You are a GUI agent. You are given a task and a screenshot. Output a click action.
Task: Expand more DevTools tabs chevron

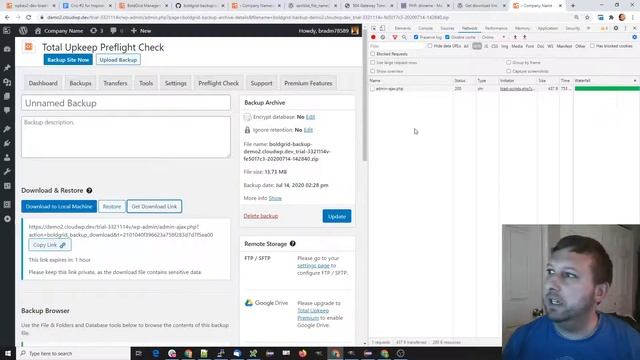pyautogui.click(x=588, y=28)
